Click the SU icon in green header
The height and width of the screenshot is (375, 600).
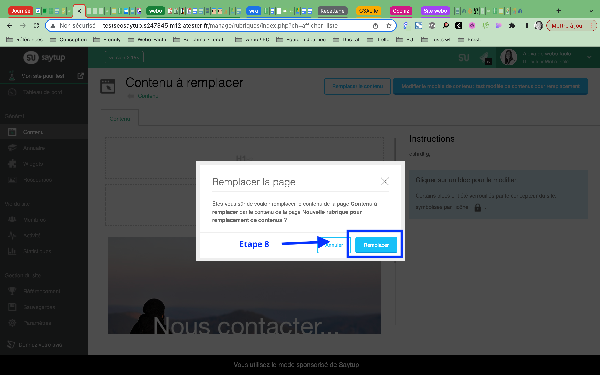[464, 58]
